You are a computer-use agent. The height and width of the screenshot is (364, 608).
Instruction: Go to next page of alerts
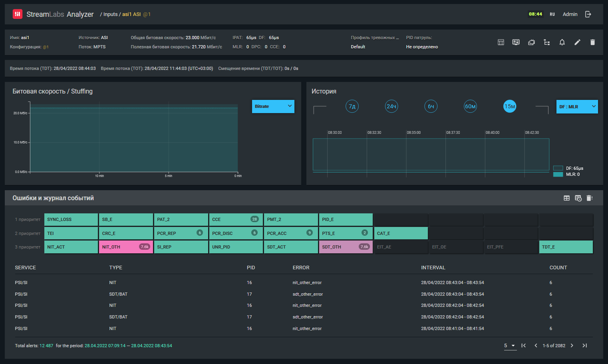click(x=572, y=346)
